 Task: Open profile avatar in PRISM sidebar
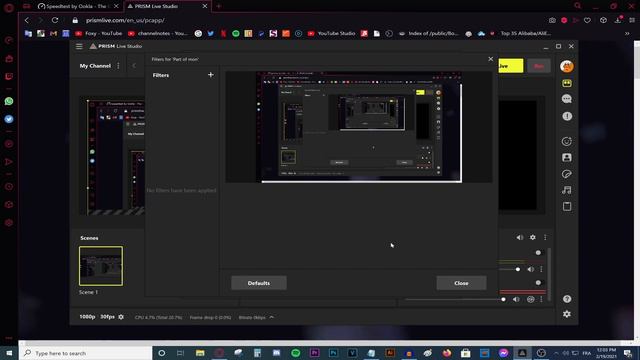tap(567, 66)
